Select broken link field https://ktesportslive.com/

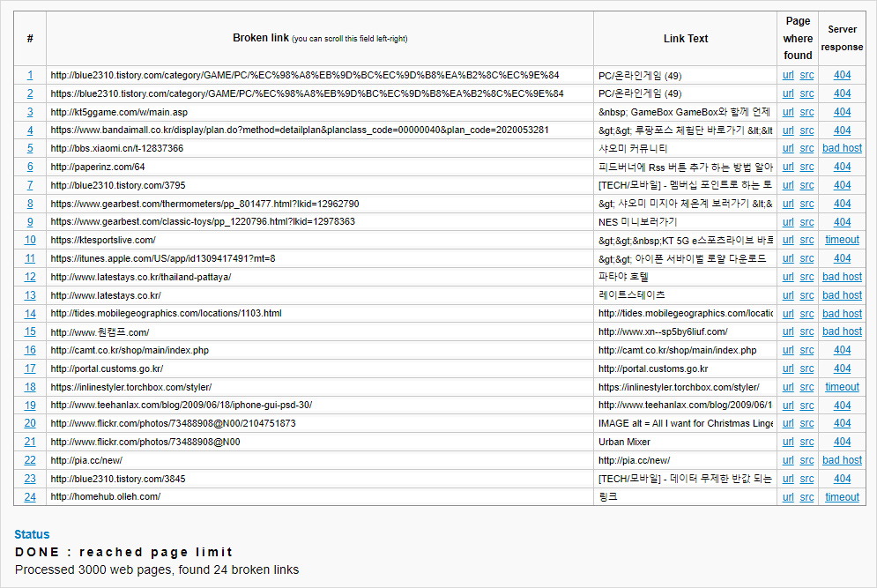319,240
